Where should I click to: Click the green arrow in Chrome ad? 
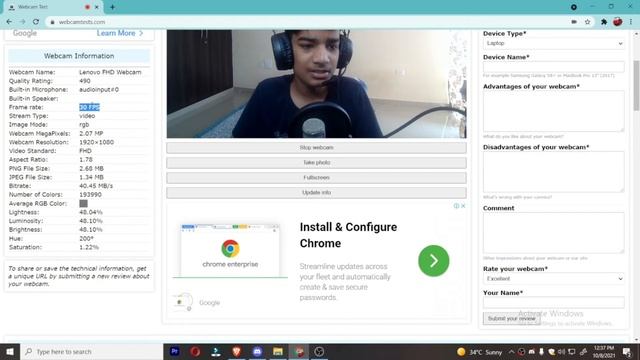point(433,260)
